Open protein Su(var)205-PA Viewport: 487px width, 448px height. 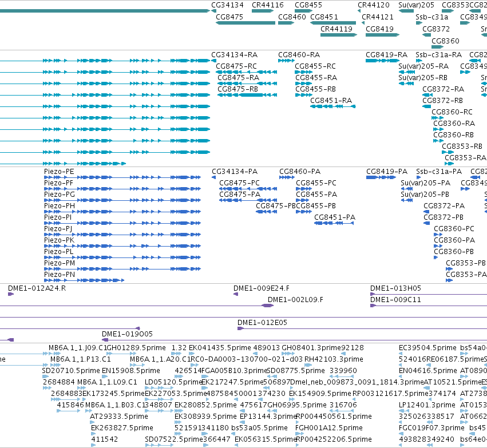pos(426,184)
